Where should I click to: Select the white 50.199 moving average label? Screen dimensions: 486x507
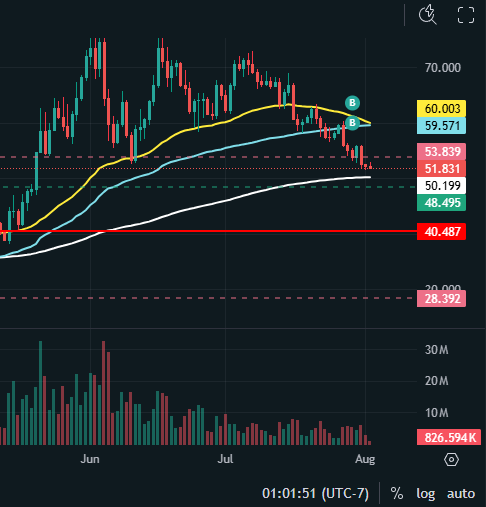tap(441, 185)
